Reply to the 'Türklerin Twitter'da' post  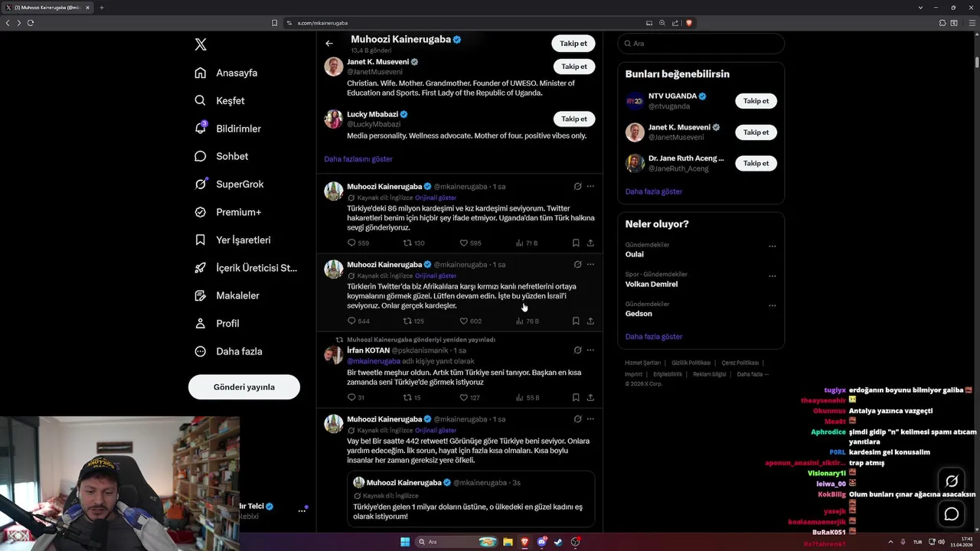(x=351, y=321)
